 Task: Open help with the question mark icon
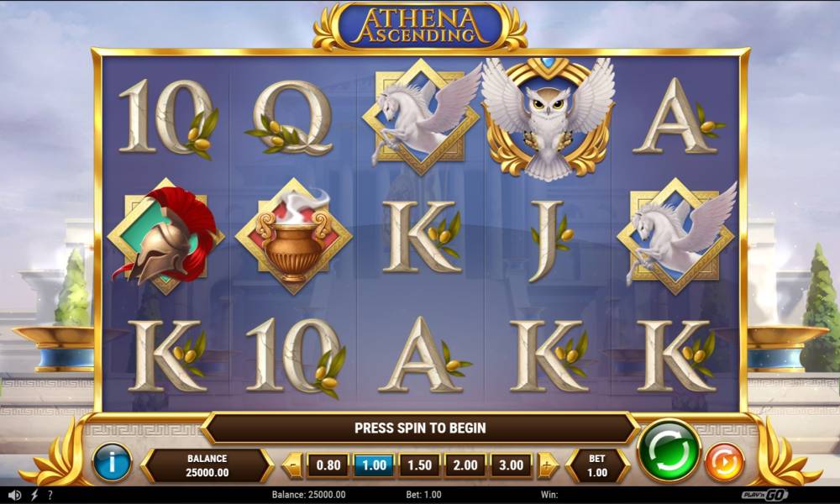point(50,495)
